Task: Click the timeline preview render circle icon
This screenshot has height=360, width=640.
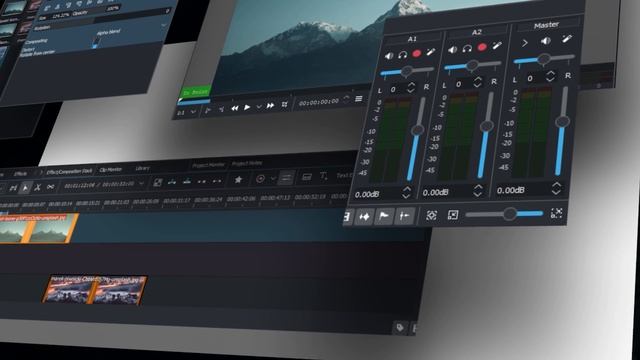Action: coord(260,179)
